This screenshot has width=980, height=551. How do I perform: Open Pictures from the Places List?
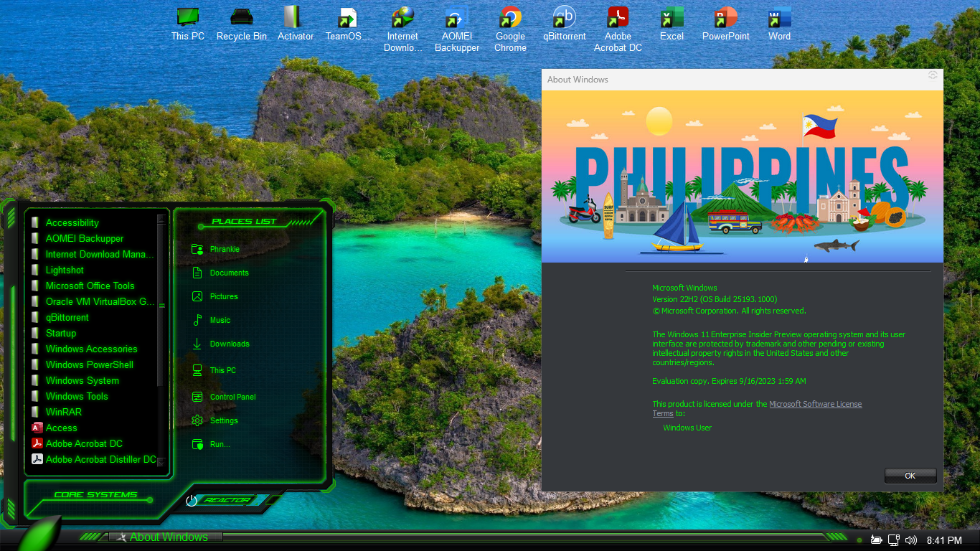pos(224,296)
